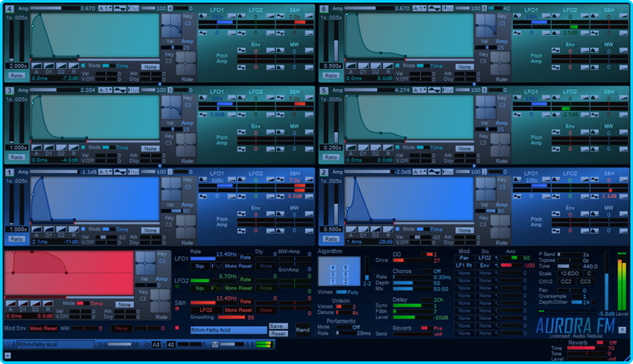The width and height of the screenshot is (633, 364).
Task: Click the Rand randomize button
Action: tap(302, 330)
